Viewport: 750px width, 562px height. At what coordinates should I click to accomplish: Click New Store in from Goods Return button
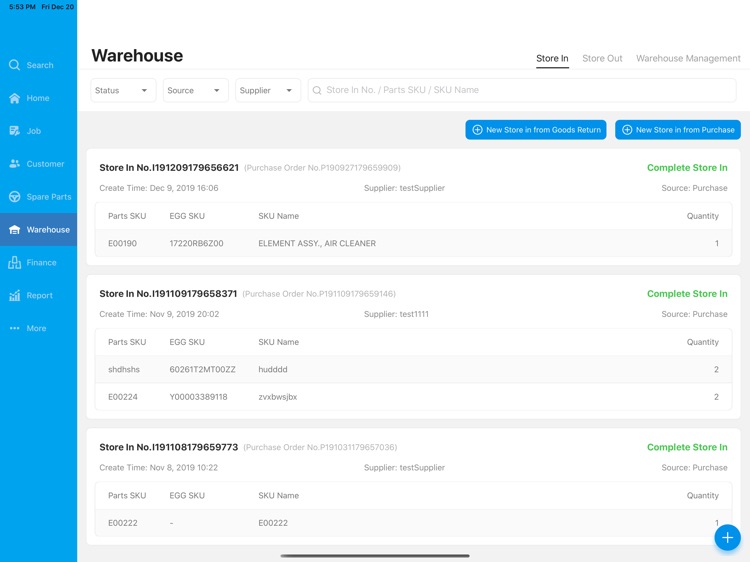point(536,130)
